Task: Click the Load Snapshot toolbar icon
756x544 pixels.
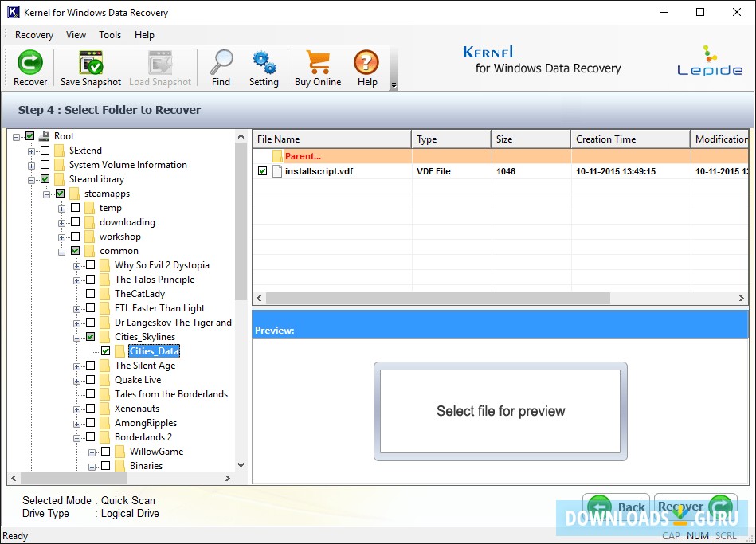Action: click(160, 62)
